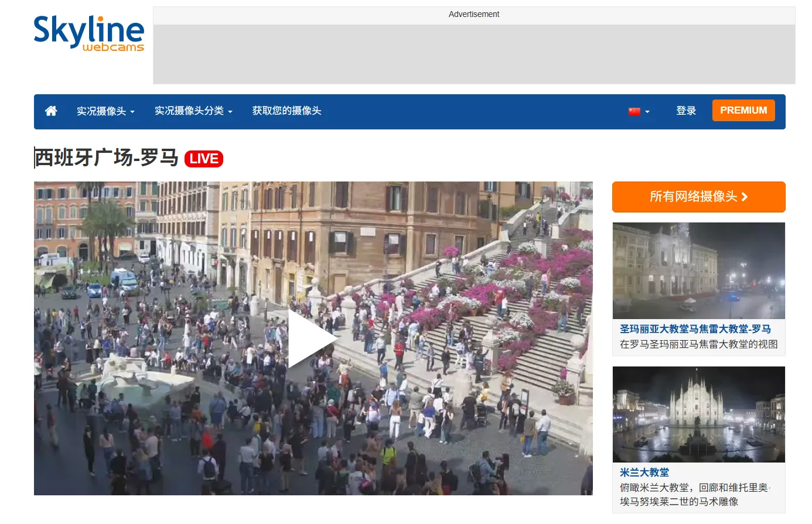Click the 西班牙广场-罗马 page heading

(106, 158)
